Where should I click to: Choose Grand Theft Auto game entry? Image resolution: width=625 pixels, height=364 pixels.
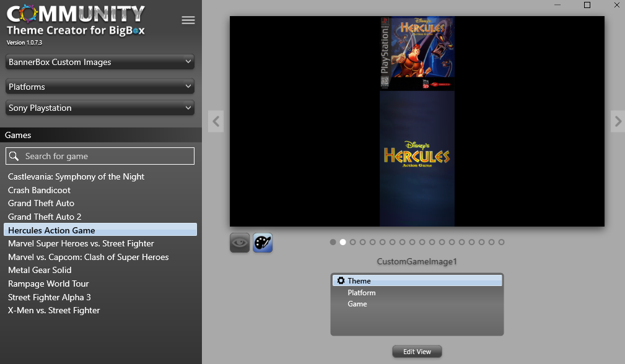pyautogui.click(x=41, y=203)
